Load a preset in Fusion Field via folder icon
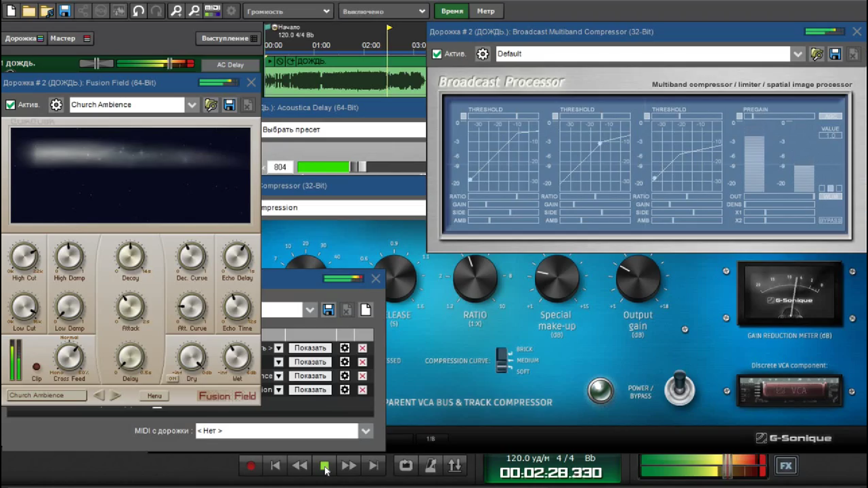Image resolution: width=868 pixels, height=488 pixels. pos(211,105)
